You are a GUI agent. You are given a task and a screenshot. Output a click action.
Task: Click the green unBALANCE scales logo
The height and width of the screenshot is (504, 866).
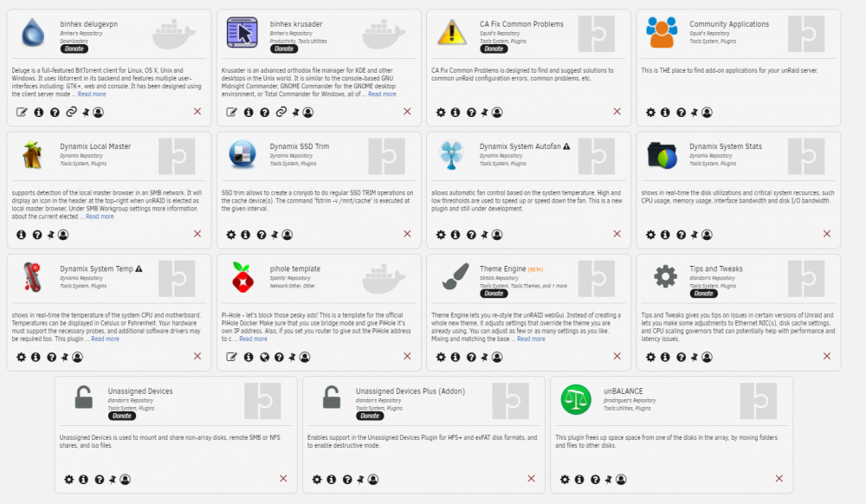click(x=576, y=400)
